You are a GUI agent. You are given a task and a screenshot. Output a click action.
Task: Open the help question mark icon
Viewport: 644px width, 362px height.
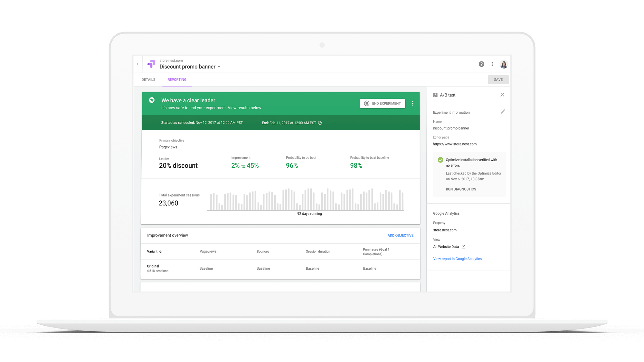(481, 64)
